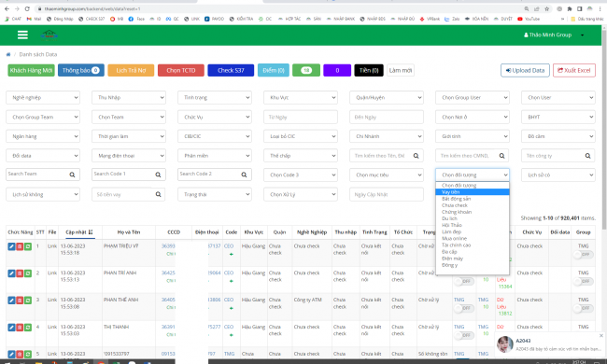The height and width of the screenshot is (364, 607).
Task: Click Upload Data button
Action: coord(525,70)
